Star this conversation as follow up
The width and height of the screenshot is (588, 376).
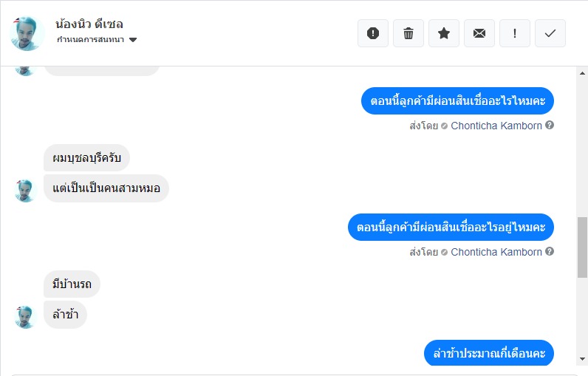(x=444, y=33)
